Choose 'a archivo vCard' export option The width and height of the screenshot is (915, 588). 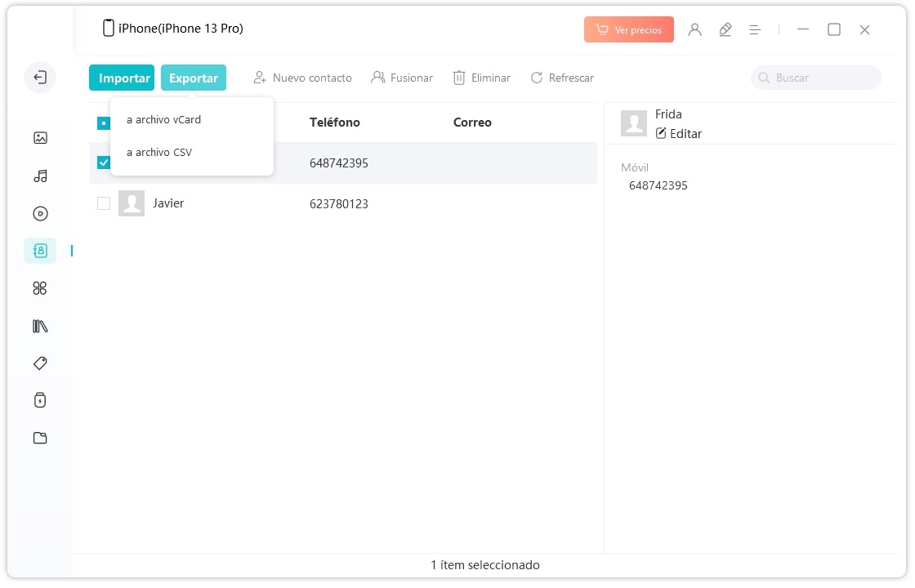[x=164, y=120]
